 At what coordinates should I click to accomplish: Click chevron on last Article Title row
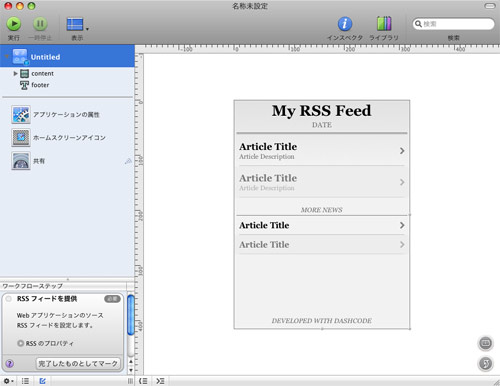tap(402, 245)
